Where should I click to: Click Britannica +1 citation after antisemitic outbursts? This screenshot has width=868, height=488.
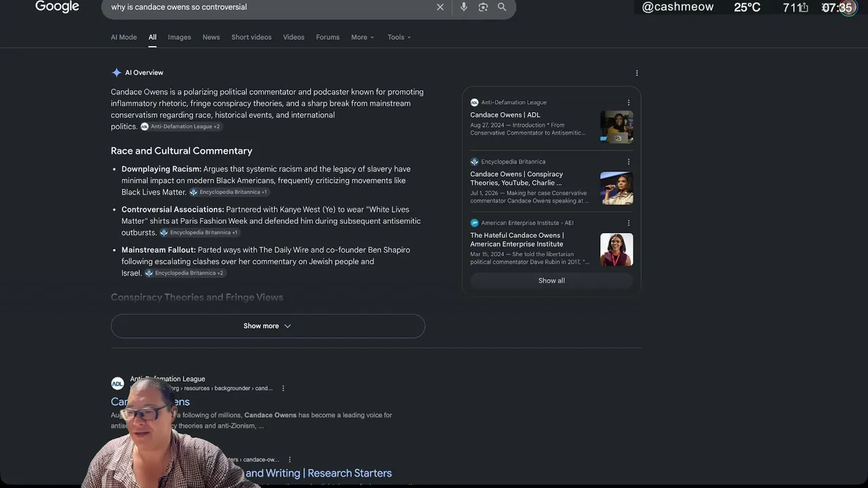(x=199, y=233)
